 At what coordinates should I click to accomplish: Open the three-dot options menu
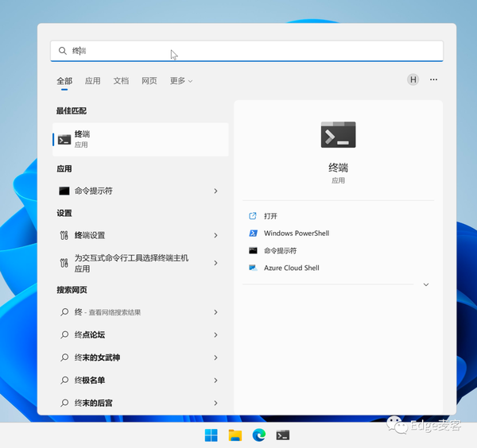pyautogui.click(x=433, y=79)
